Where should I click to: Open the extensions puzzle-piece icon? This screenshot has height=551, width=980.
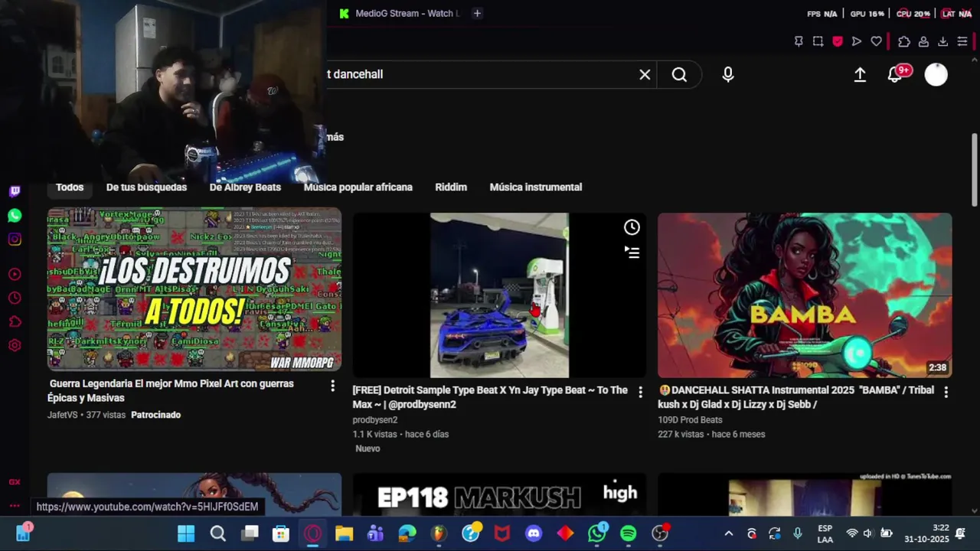(904, 41)
